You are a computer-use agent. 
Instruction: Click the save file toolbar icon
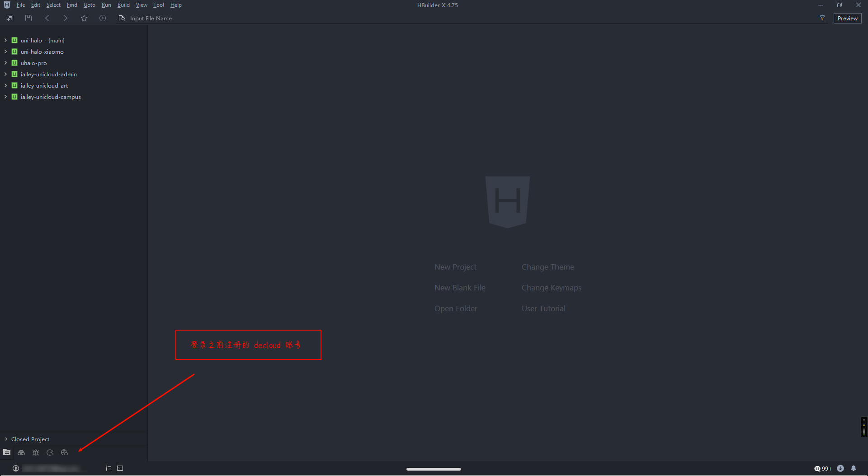click(x=28, y=18)
